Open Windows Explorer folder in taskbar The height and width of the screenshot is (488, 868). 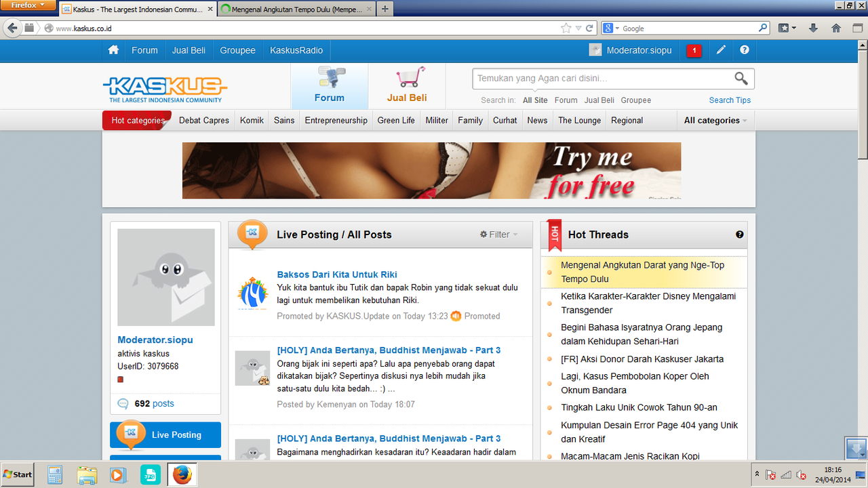point(87,474)
